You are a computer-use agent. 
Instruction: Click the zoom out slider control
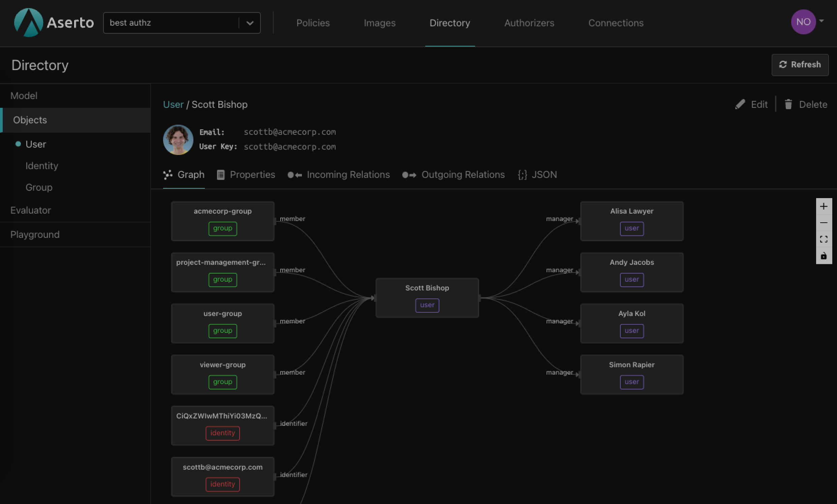824,222
